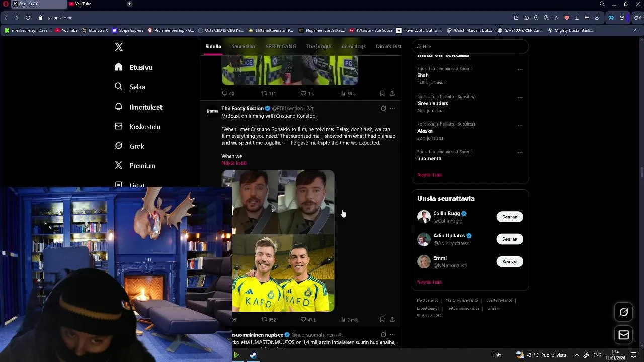Open the floating messages envelope button

623,335
